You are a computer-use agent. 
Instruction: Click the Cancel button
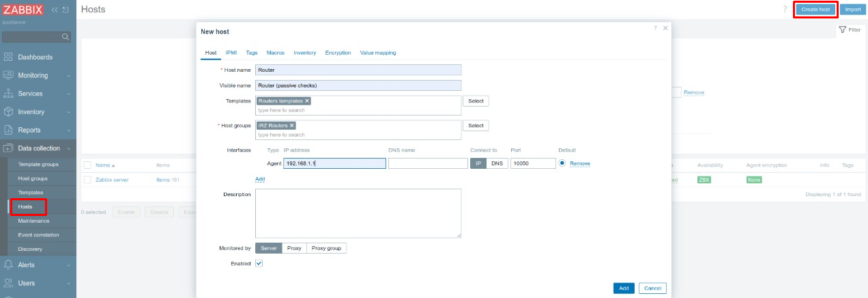(652, 288)
